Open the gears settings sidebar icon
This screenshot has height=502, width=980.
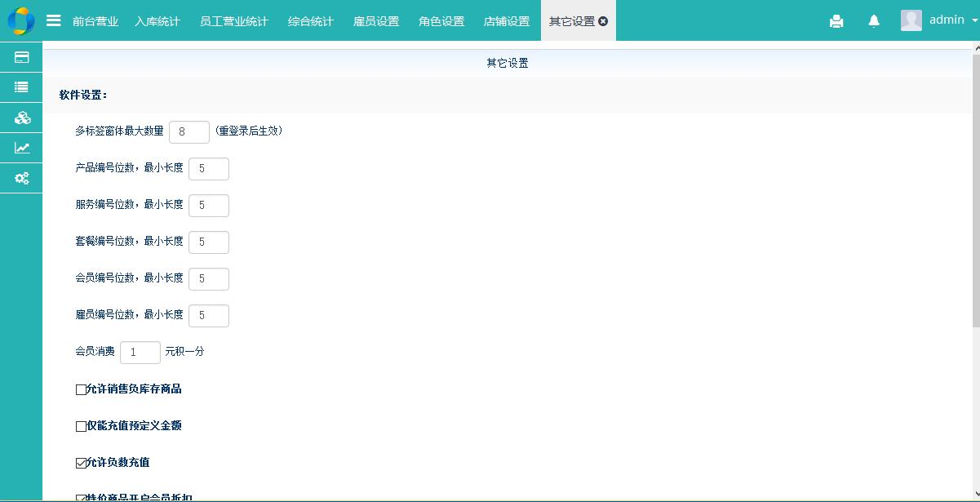(22, 178)
